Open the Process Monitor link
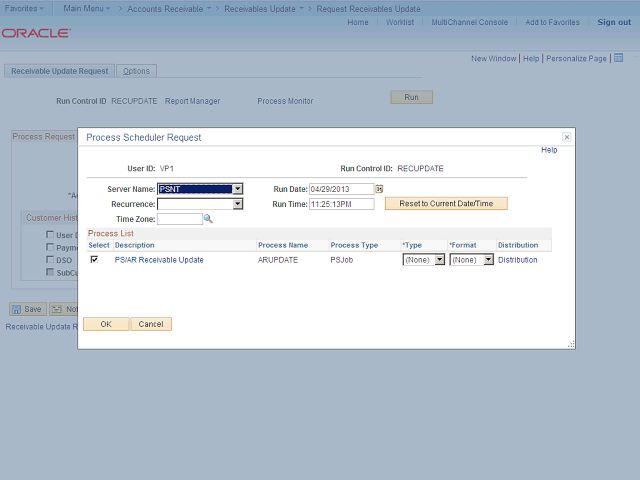The image size is (640, 480). (285, 101)
